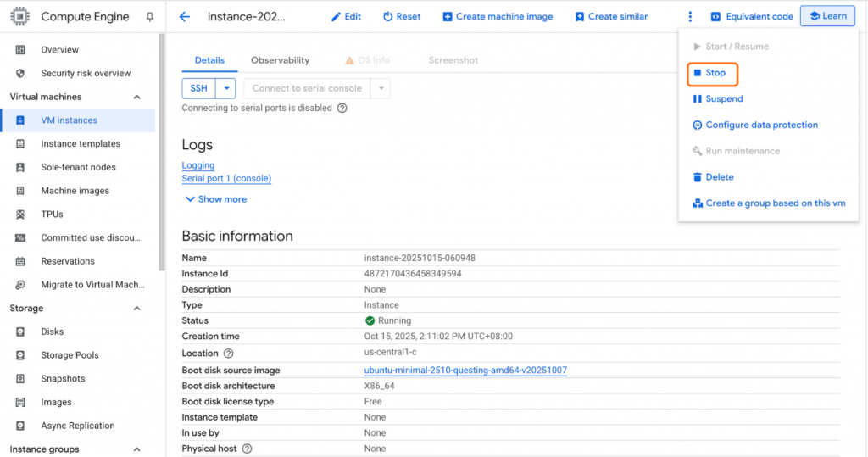Click the help icon next to Physical host
The image size is (868, 457).
click(x=247, y=449)
